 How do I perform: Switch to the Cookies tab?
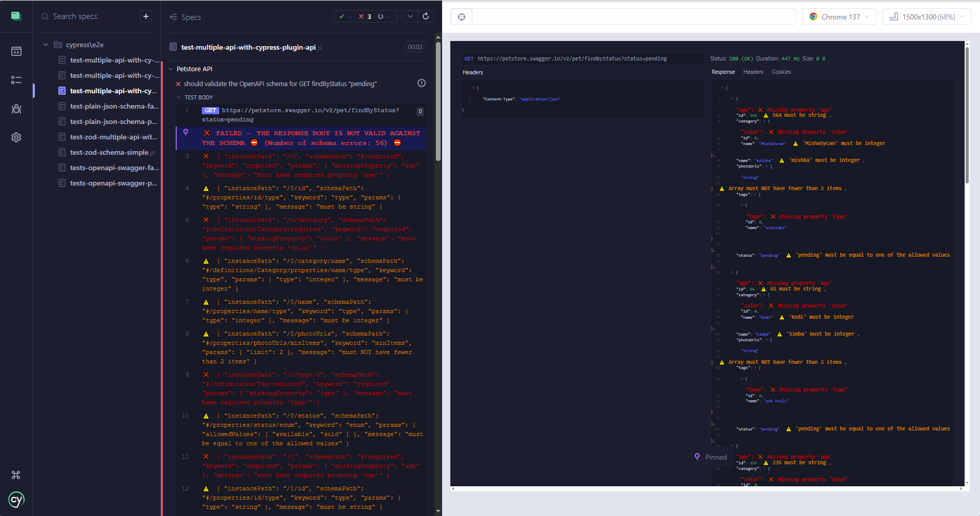point(781,72)
